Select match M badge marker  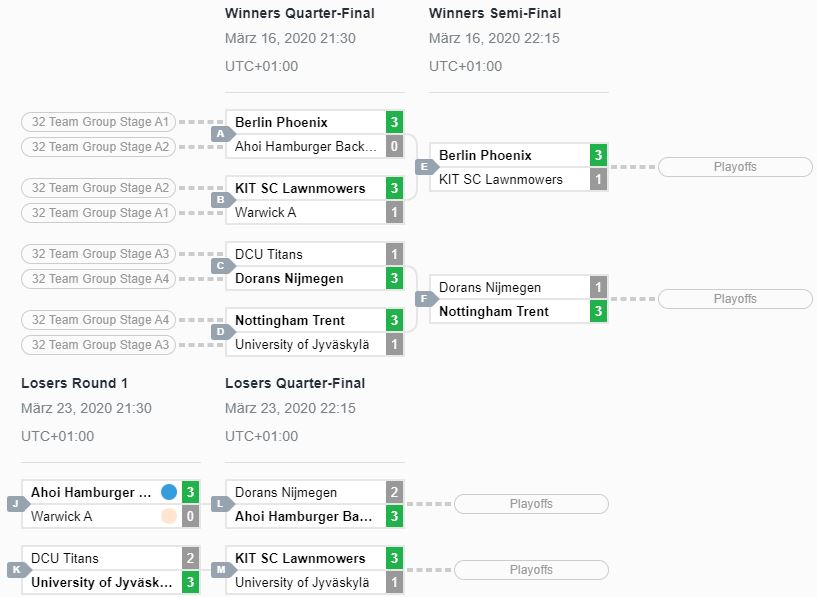[x=222, y=570]
